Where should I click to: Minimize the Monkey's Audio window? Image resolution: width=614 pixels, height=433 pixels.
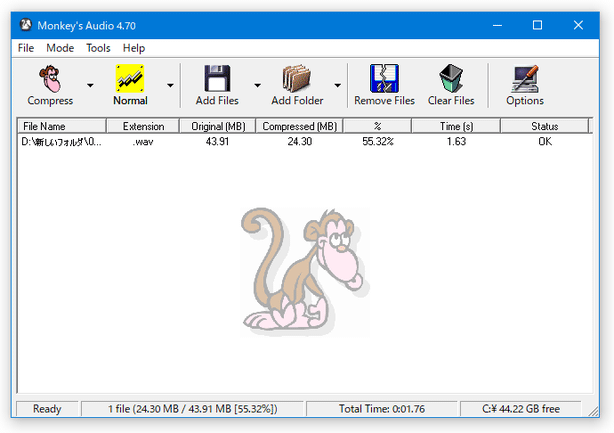coord(497,25)
